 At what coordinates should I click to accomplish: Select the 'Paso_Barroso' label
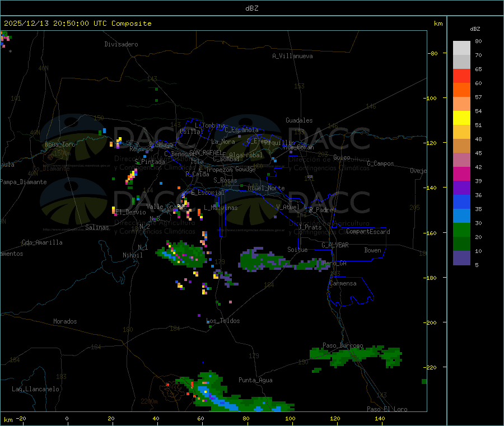(343, 345)
